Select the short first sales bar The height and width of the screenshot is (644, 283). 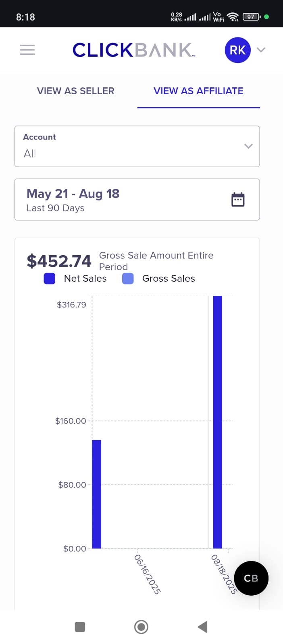coord(97,494)
